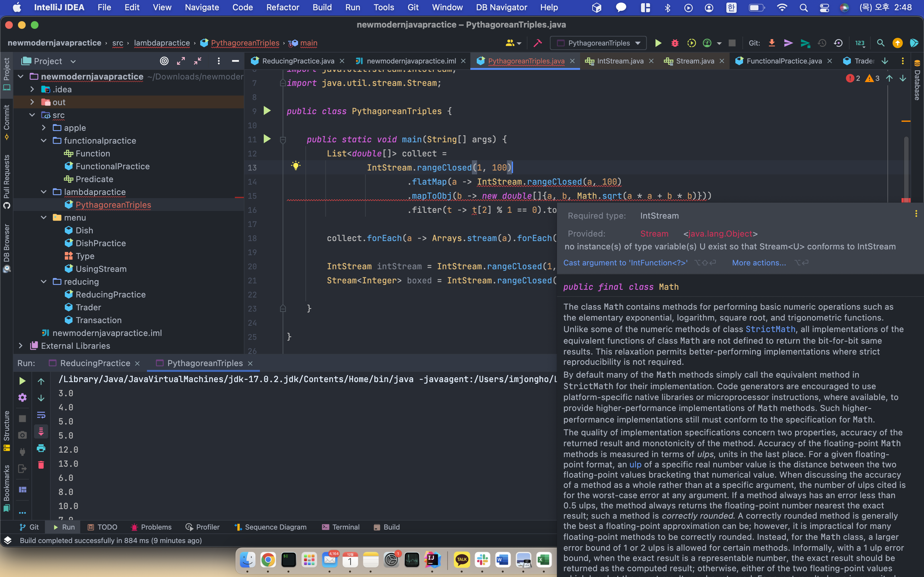Click the Build hammer icon
This screenshot has height=577, width=924.
pyautogui.click(x=538, y=43)
